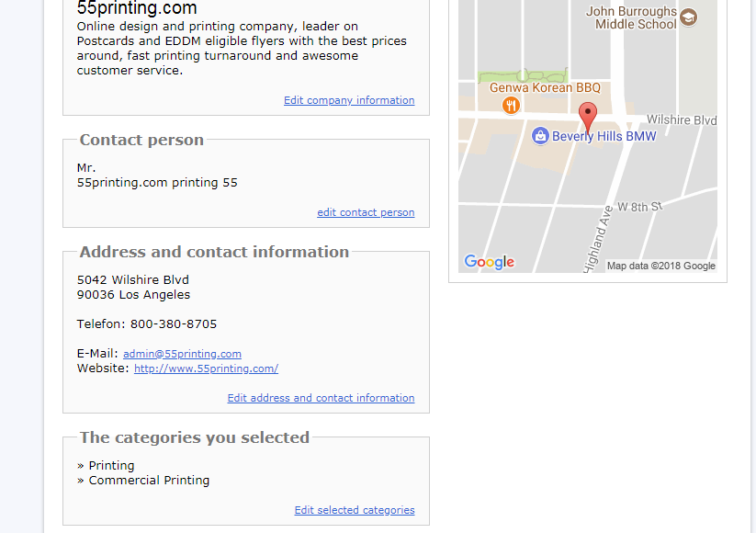Click the John Burroughs Middle School icon
This screenshot has width=756, height=533.
tap(688, 17)
